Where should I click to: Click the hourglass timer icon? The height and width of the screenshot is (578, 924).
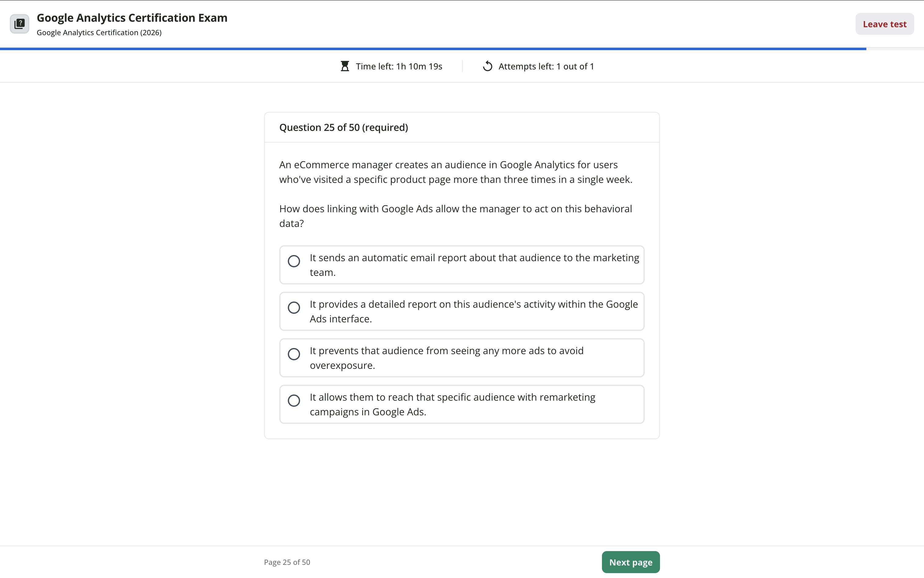[345, 66]
